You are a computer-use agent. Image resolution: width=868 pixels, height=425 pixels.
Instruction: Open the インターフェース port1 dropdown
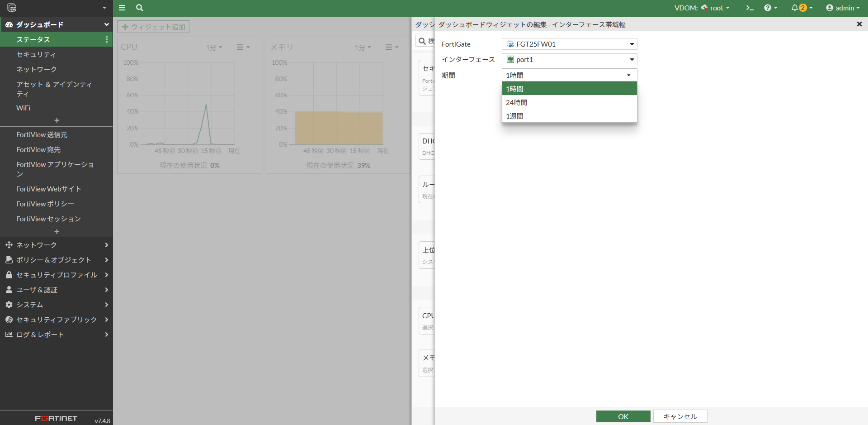pyautogui.click(x=570, y=59)
